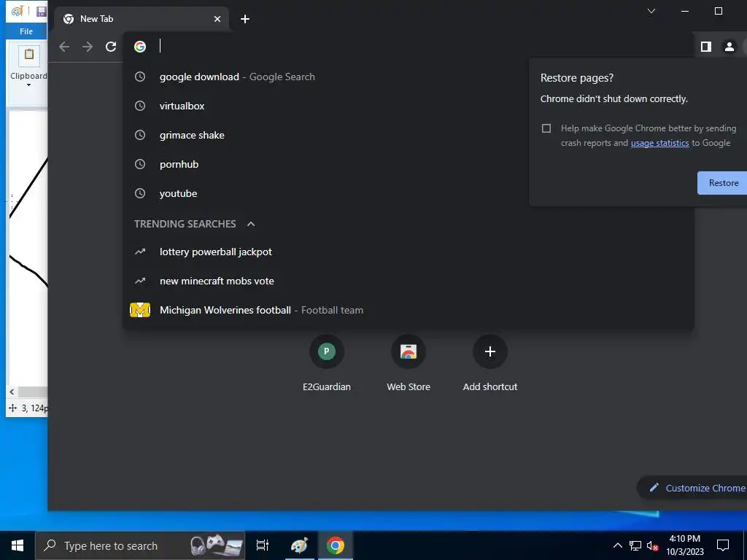Show hidden system tray icons
This screenshot has width=747, height=560.
point(617,545)
